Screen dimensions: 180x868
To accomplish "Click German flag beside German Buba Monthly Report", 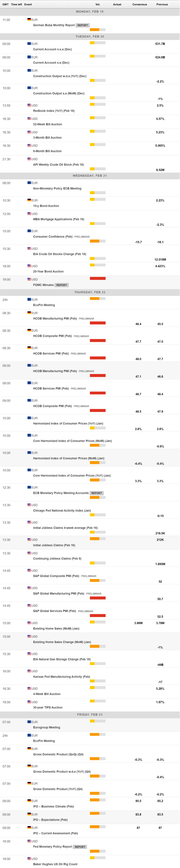I will click(x=29, y=20).
